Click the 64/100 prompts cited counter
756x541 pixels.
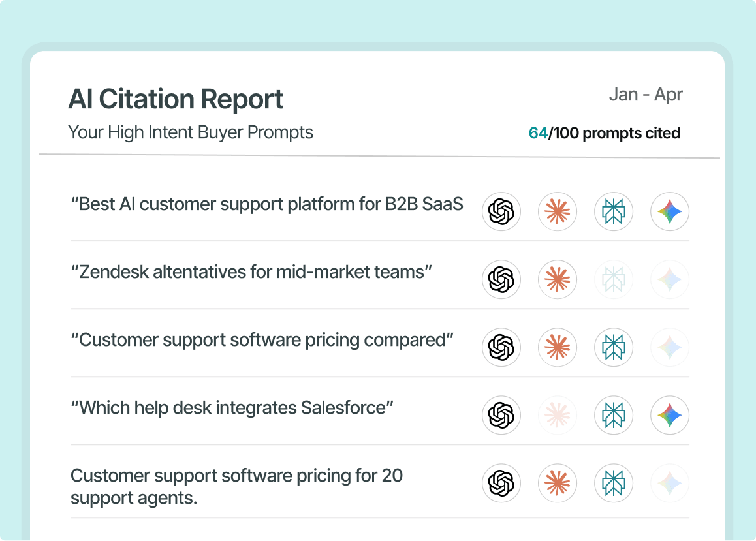[x=604, y=133]
